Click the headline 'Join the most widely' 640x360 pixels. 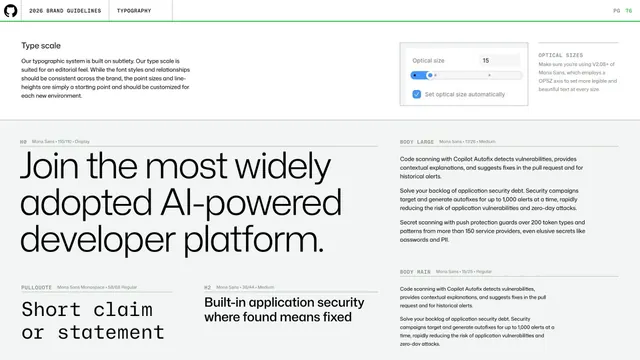176,166
